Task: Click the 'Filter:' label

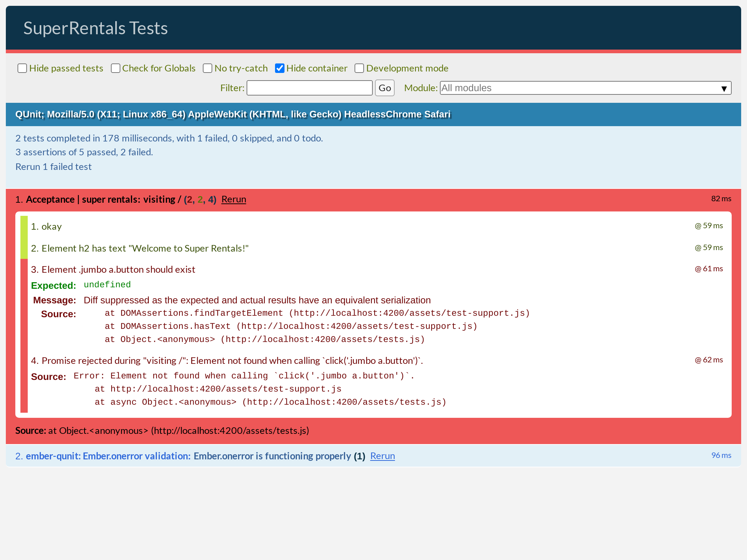Action: click(x=232, y=88)
